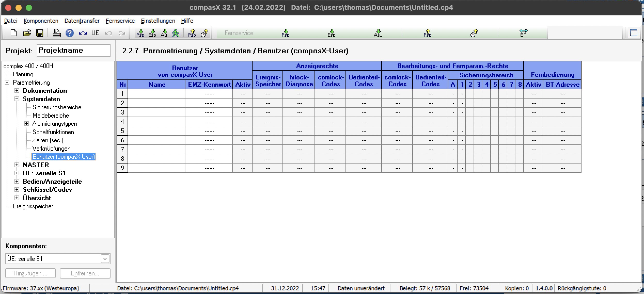Viewport: 644px width, 294px height.
Task: Click the yellow arrow clock upload icon in Fernservice bar
Action: click(474, 33)
